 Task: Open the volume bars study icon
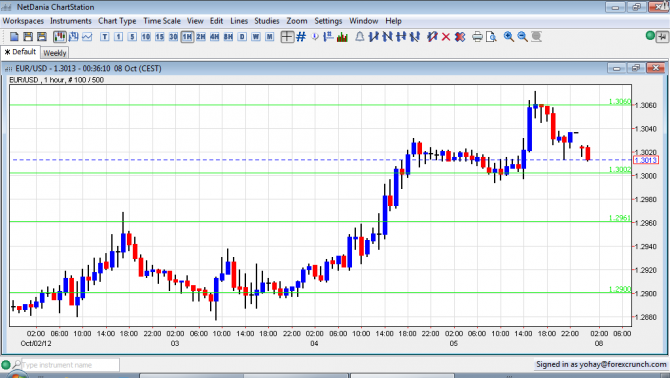[x=342, y=37]
